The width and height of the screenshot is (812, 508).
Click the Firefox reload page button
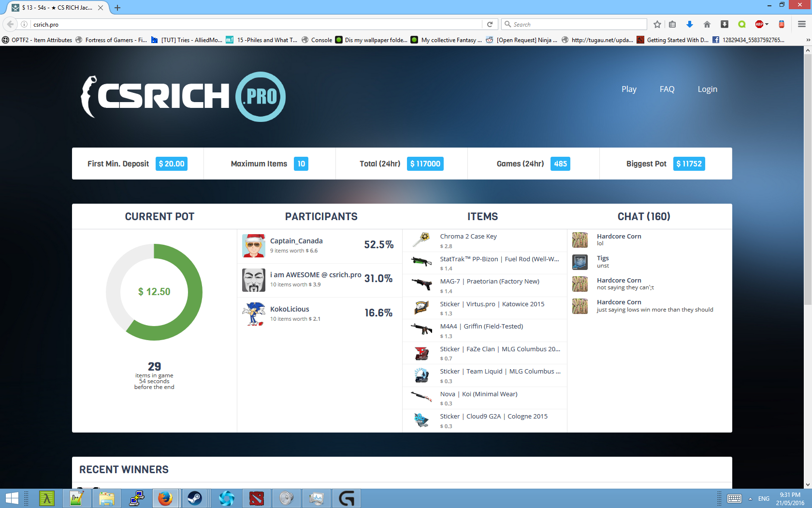coord(490,24)
